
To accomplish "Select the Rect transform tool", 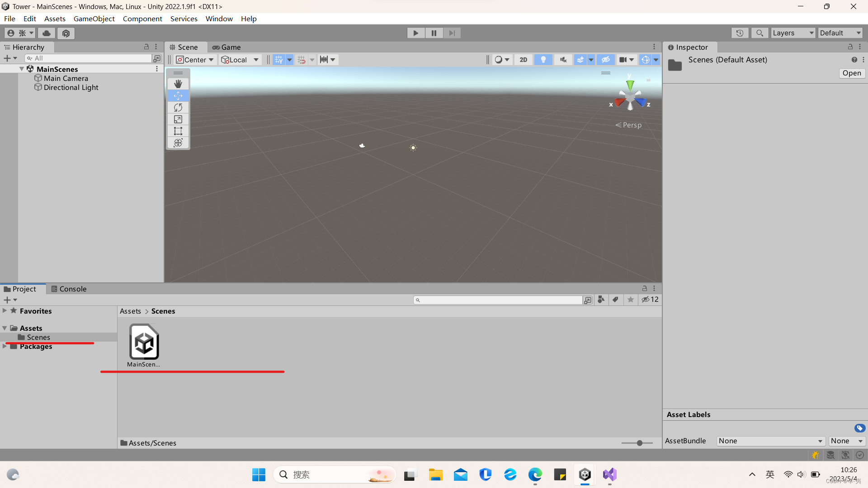I will [178, 131].
